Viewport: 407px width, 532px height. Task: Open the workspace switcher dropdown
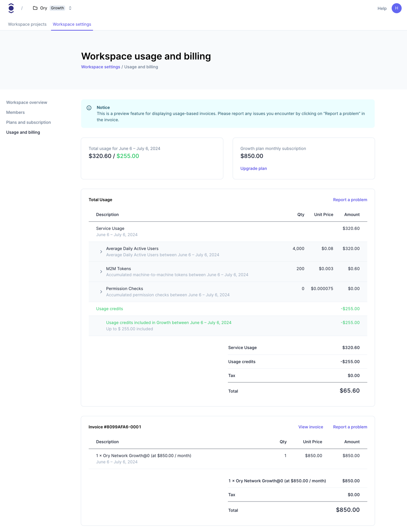tap(70, 8)
